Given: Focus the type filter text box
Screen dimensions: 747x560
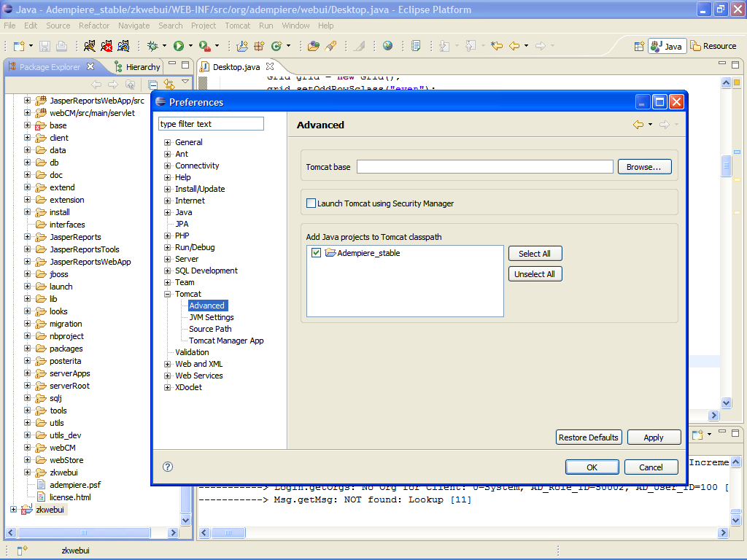Looking at the screenshot, I should pos(211,124).
